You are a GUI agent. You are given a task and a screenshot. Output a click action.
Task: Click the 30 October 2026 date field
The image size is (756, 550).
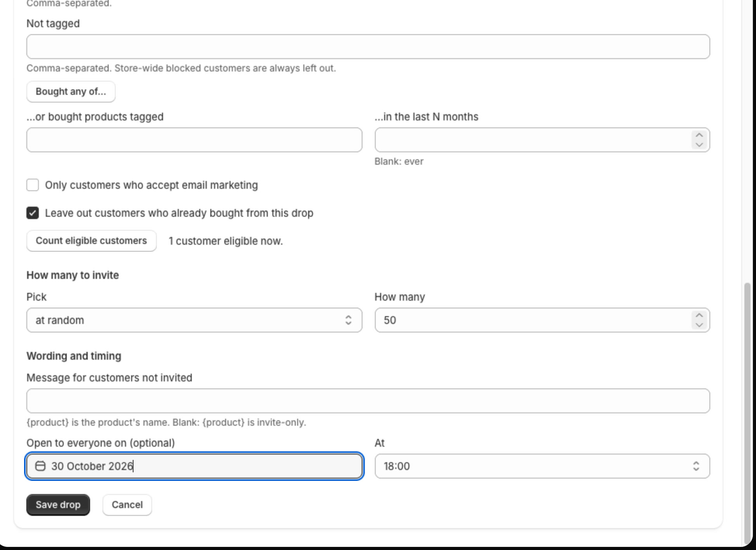coord(194,466)
